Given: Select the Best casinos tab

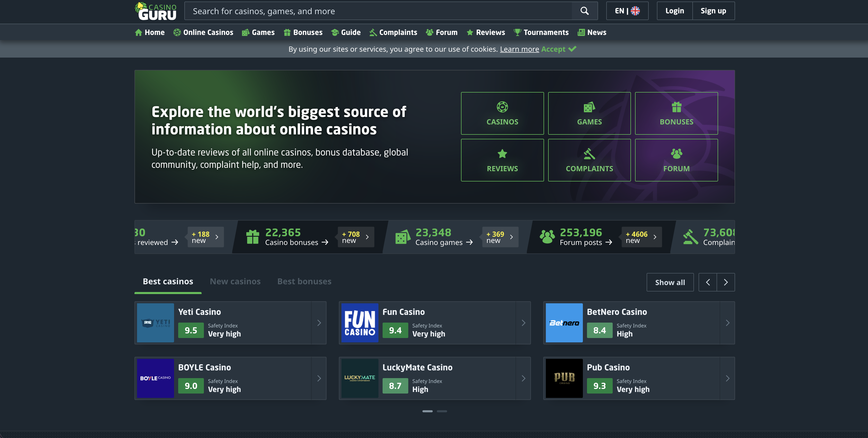Looking at the screenshot, I should coord(168,282).
